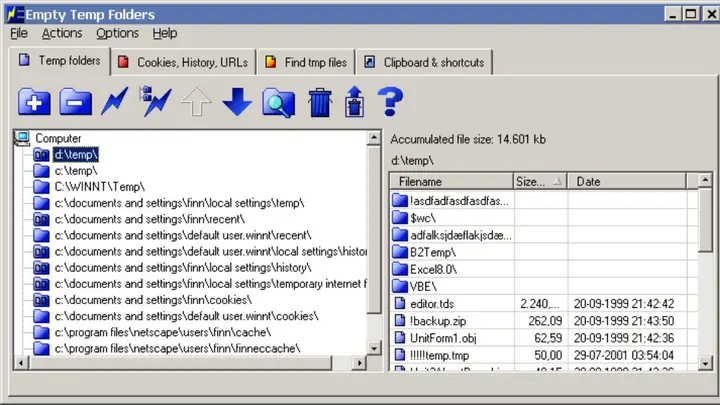Click the 262,09 size cell
The height and width of the screenshot is (405, 720).
tap(545, 321)
